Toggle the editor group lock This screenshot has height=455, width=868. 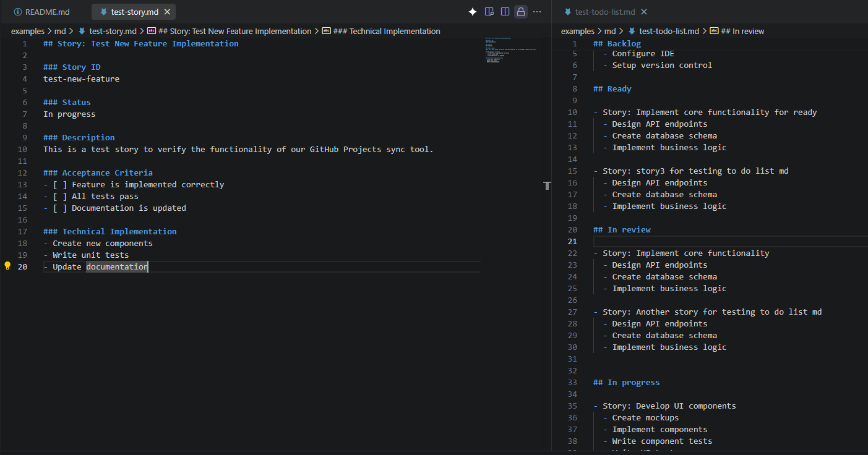(521, 12)
